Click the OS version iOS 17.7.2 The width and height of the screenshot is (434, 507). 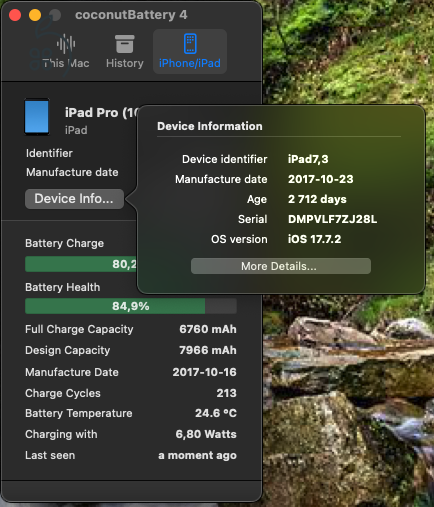click(314, 239)
